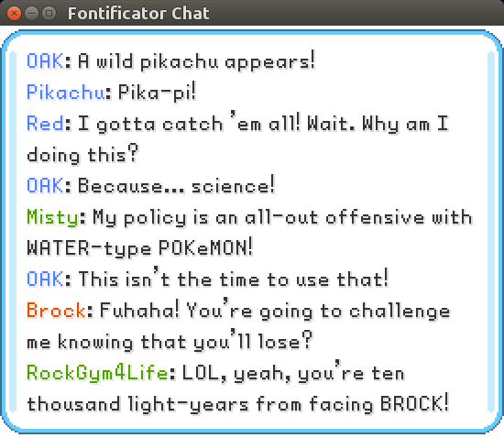Click 'Fuhaha! You're going to challenge' text
Viewport: 504px width, 438px height.
[x=275, y=311]
